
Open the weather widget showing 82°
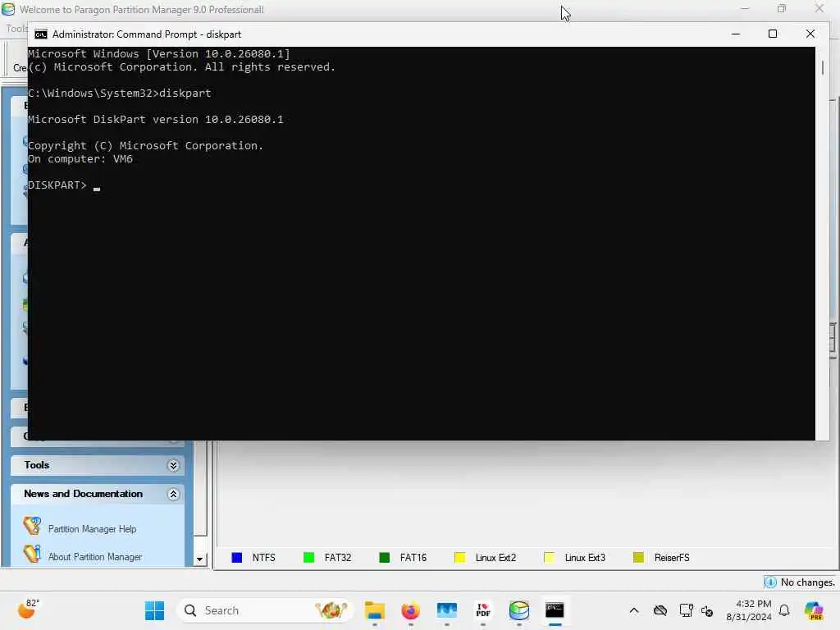(29, 609)
